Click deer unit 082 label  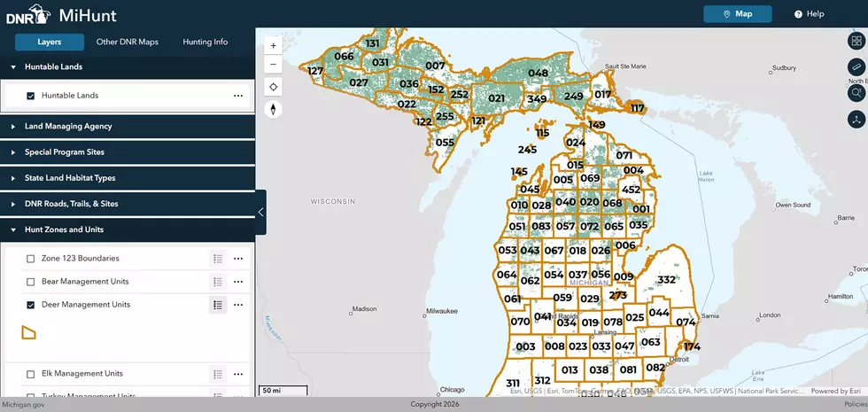655,367
